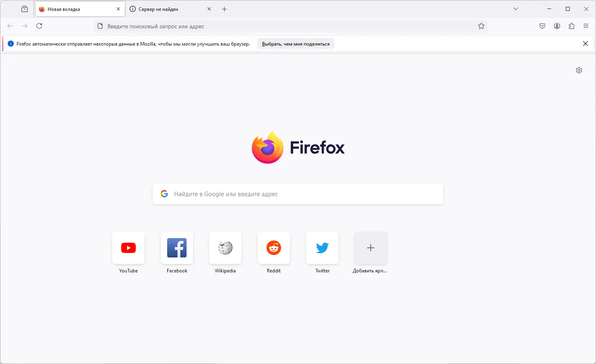Viewport: 596px width, 364px height.
Task: Open the extensions icon
Action: click(x=571, y=26)
